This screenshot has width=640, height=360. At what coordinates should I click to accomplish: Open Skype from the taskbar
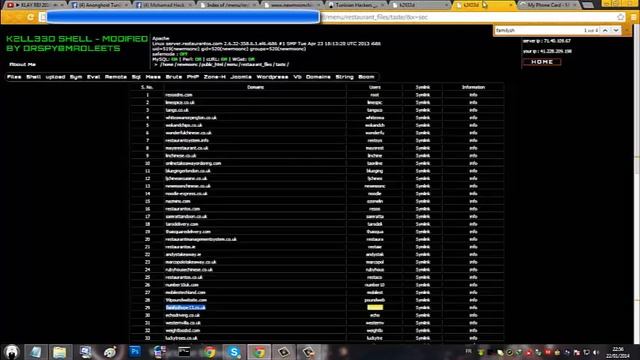point(234,352)
